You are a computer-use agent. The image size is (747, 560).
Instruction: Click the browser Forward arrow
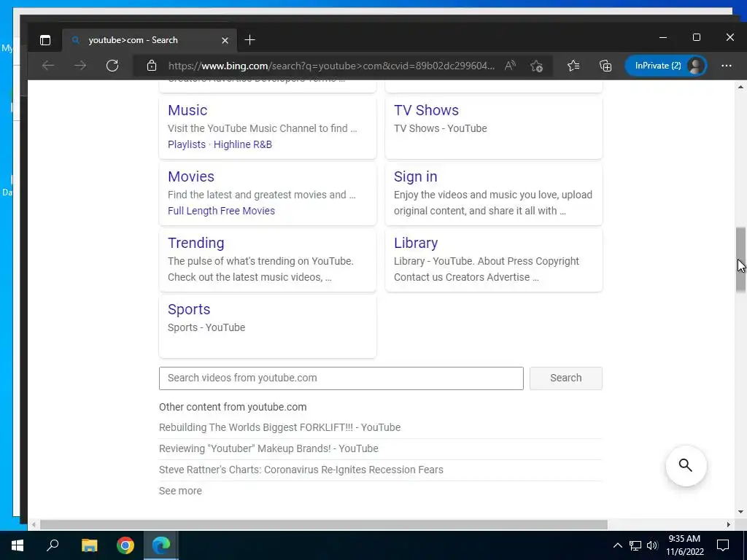coord(80,66)
